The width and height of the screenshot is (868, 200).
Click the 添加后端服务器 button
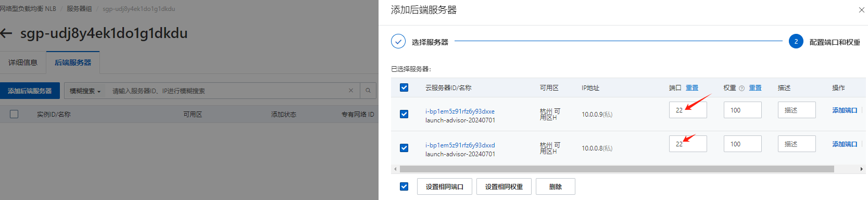point(30,91)
